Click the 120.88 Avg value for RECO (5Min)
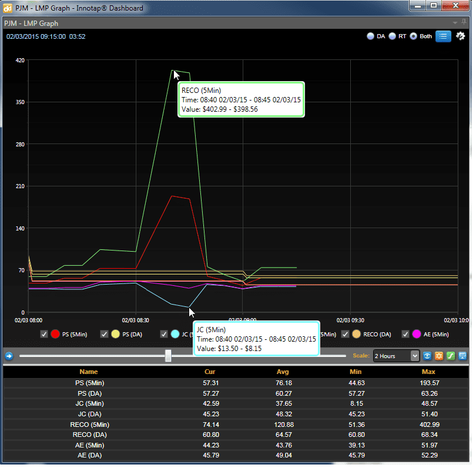The image size is (476, 471). pyautogui.click(x=284, y=425)
